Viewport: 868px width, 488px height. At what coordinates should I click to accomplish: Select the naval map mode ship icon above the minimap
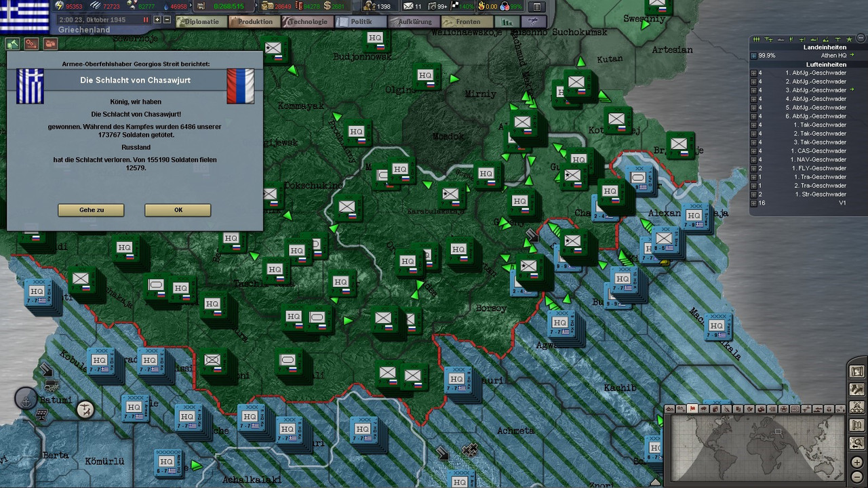point(819,409)
